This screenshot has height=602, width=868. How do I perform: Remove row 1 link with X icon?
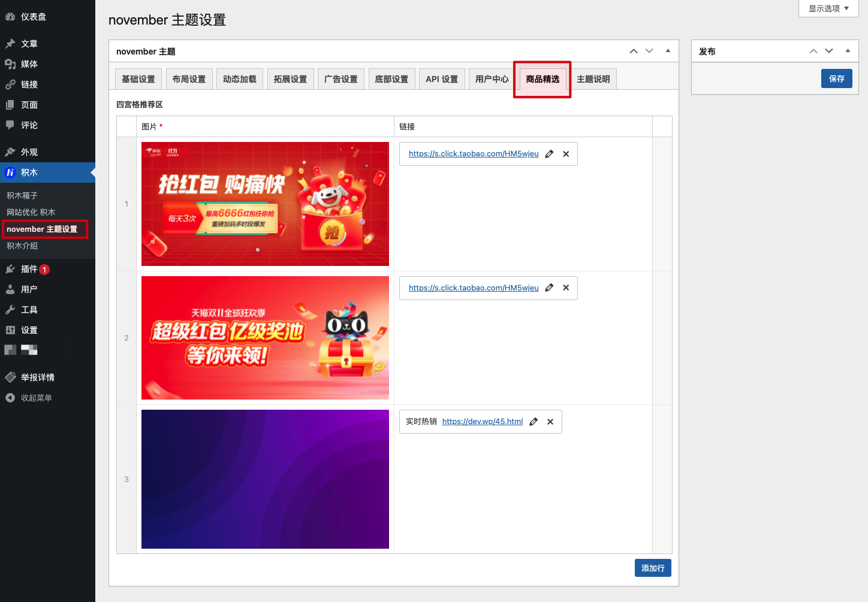(566, 154)
